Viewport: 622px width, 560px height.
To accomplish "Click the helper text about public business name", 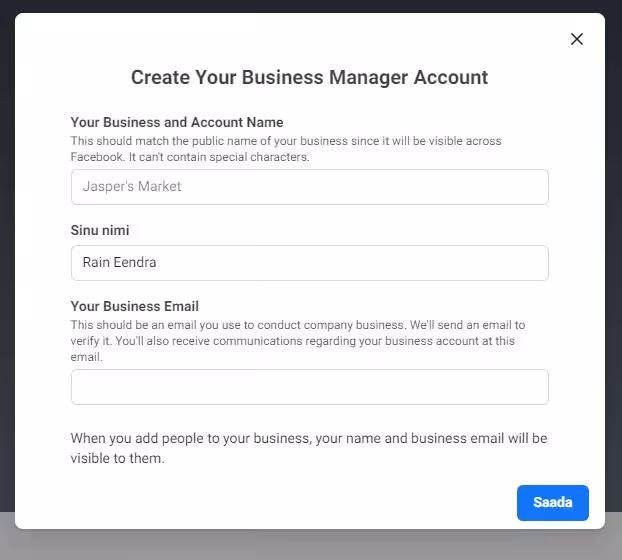I will [285, 141].
